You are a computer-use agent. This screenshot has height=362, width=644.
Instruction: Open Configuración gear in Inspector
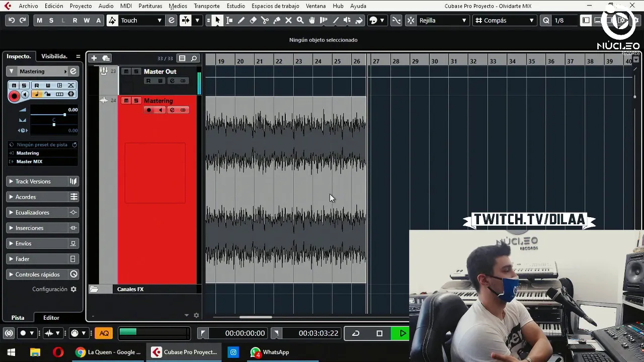click(x=73, y=289)
